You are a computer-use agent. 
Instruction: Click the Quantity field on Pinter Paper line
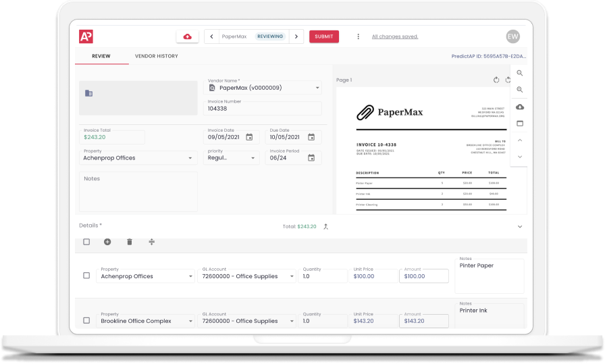[x=323, y=276]
